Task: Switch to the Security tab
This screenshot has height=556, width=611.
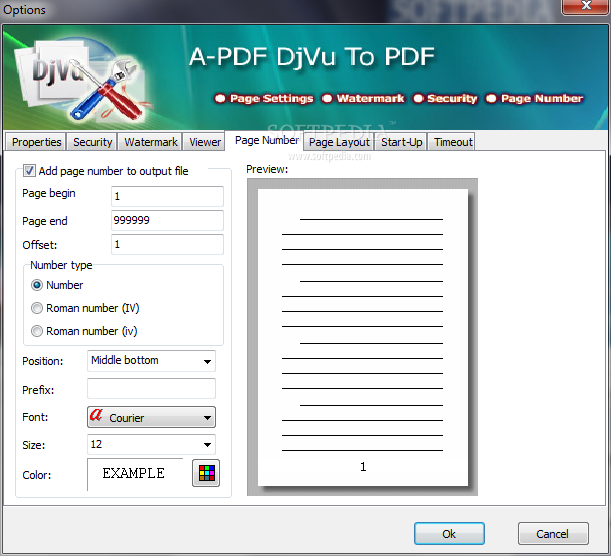Action: (92, 142)
